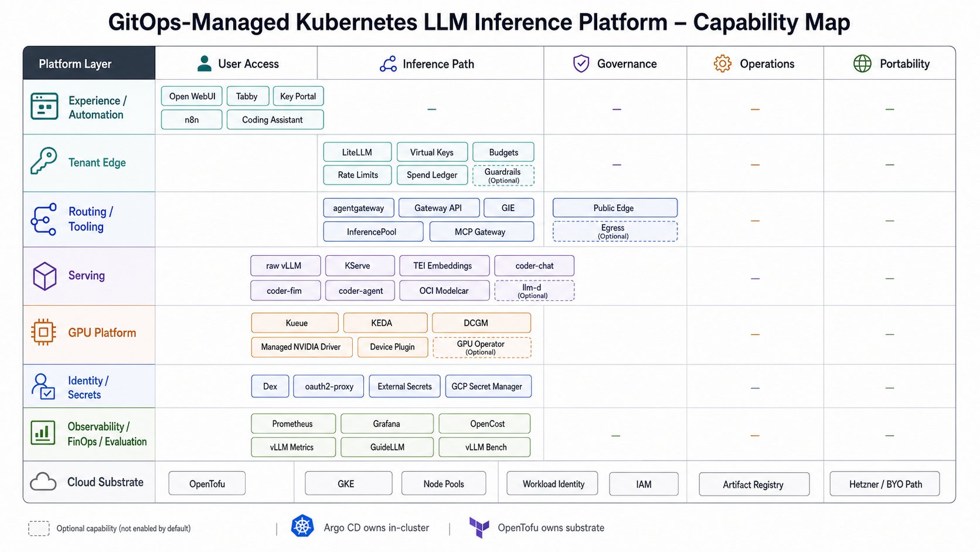Click the optional llm-d dashed box
This screenshot has height=552, width=980.
[x=535, y=291]
